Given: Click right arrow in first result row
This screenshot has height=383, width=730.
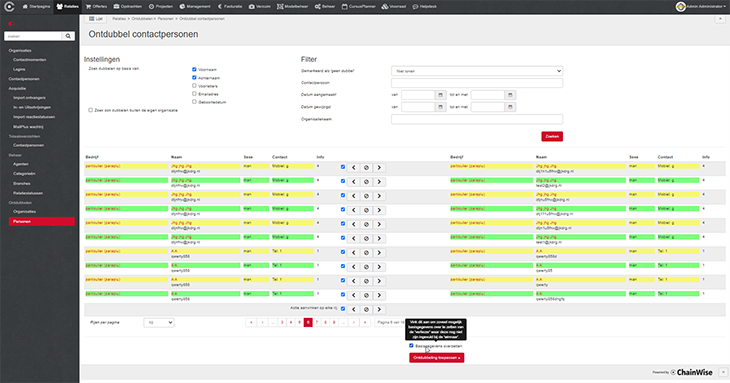Looking at the screenshot, I should pyautogui.click(x=379, y=168).
